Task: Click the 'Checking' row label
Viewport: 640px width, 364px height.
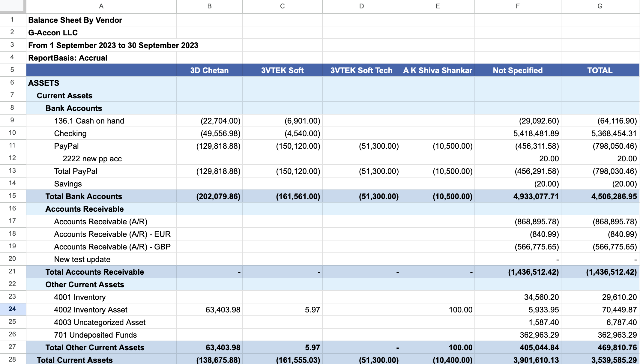Action: click(x=70, y=133)
